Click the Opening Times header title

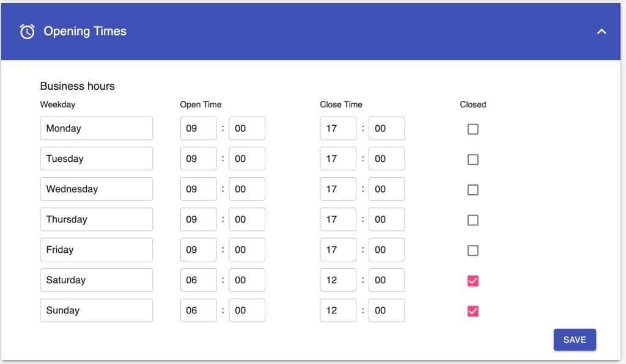click(x=85, y=31)
